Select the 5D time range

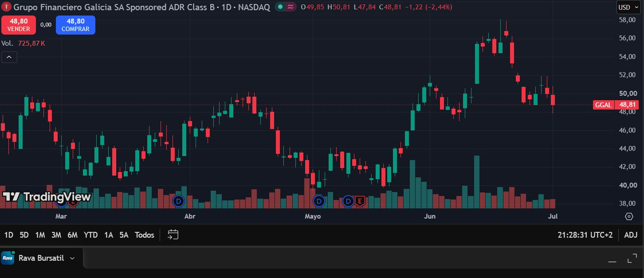24,235
